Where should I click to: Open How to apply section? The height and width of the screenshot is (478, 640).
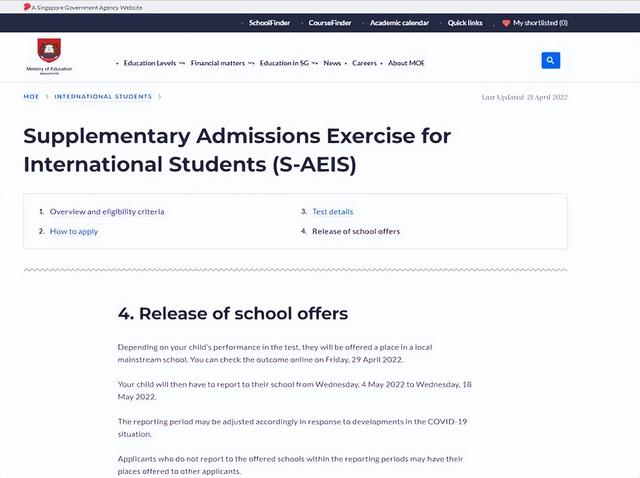pos(74,231)
